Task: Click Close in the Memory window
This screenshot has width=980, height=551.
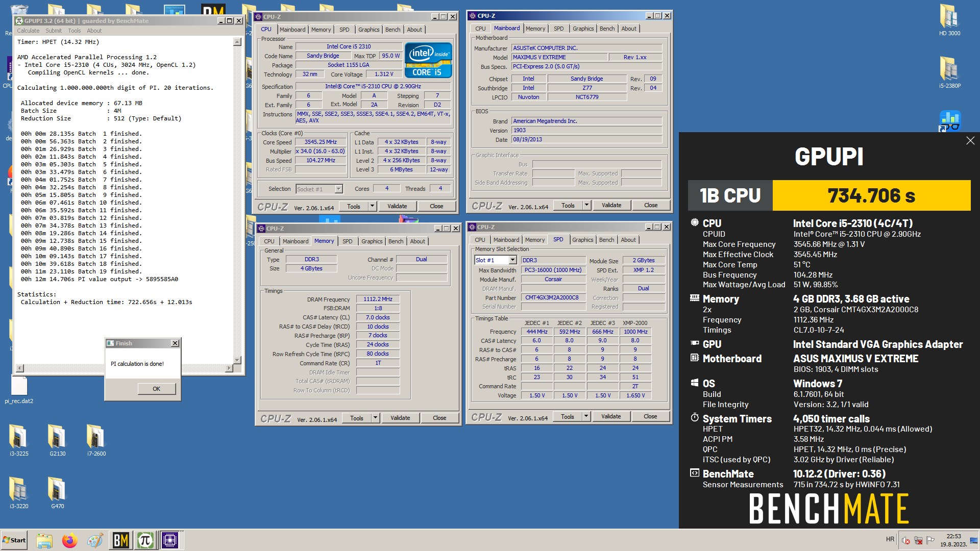Action: [x=439, y=418]
